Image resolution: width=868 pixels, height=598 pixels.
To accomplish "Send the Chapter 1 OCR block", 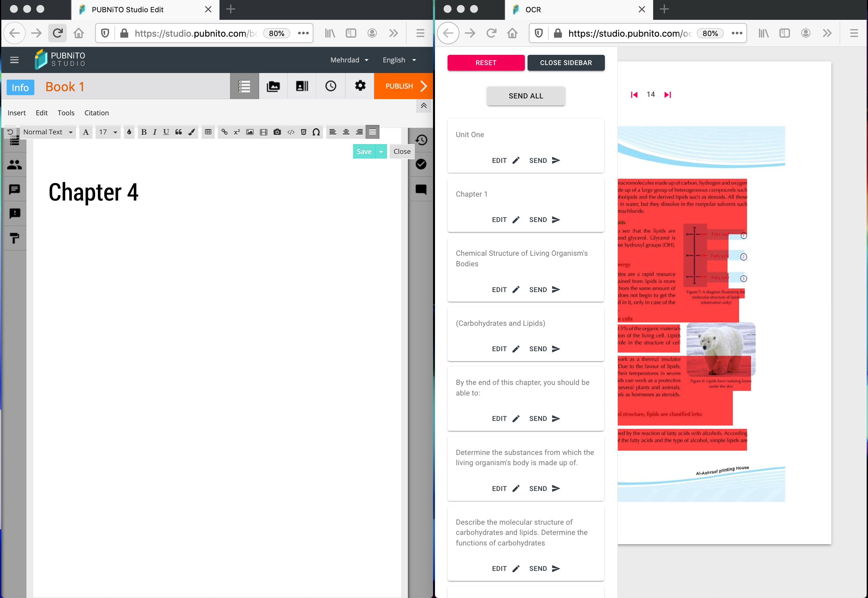I will click(x=544, y=220).
